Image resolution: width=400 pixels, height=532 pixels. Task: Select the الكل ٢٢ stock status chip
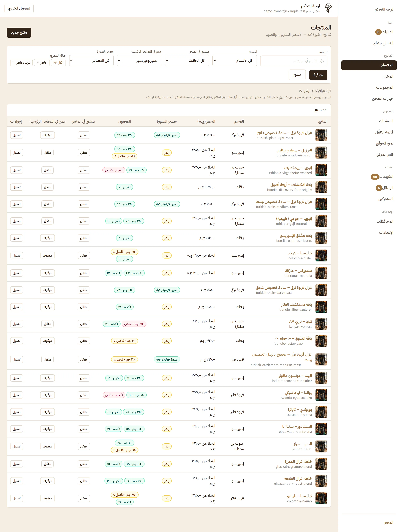tap(58, 63)
